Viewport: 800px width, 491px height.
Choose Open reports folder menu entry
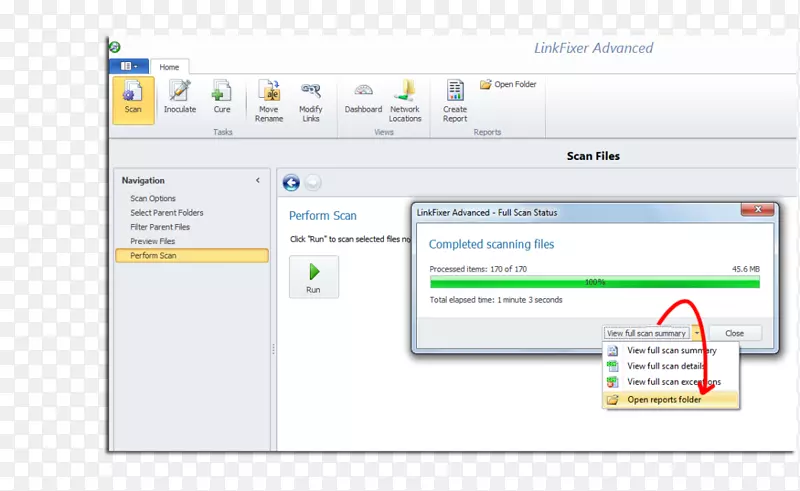[671, 400]
